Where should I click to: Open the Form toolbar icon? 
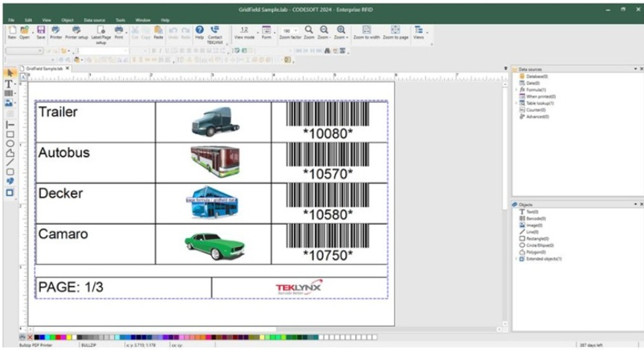pyautogui.click(x=266, y=32)
